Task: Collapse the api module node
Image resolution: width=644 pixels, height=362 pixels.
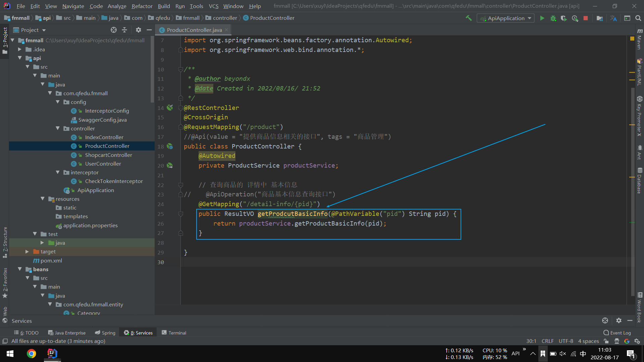Action: pyautogui.click(x=20, y=58)
